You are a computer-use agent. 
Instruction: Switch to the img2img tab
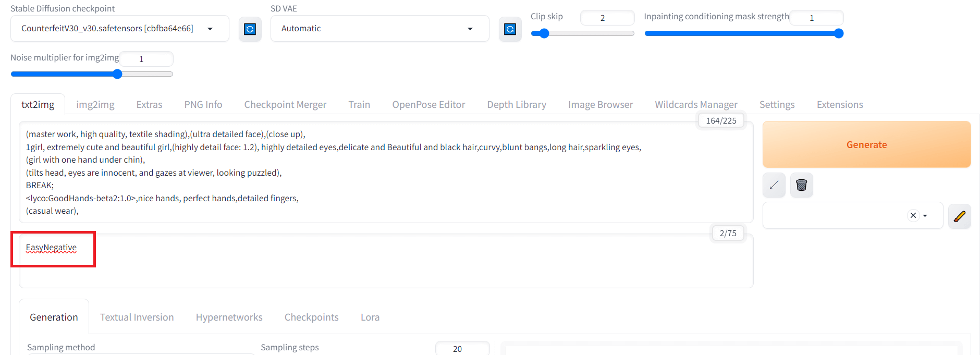95,105
